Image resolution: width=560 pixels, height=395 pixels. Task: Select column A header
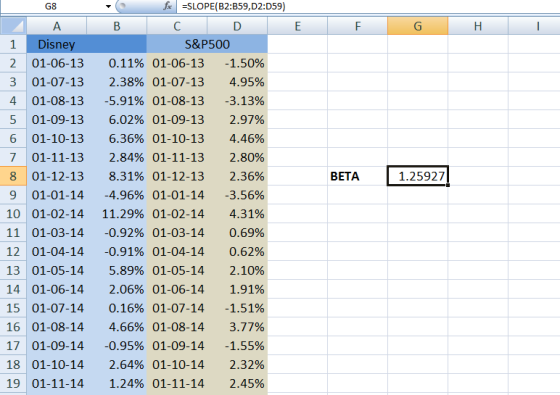tap(56, 26)
